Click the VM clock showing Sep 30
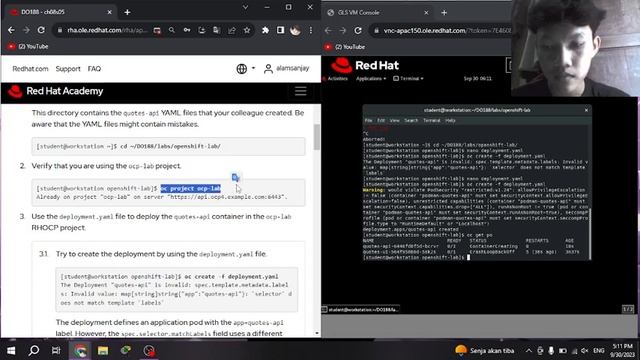The height and width of the screenshot is (360, 640). (478, 78)
